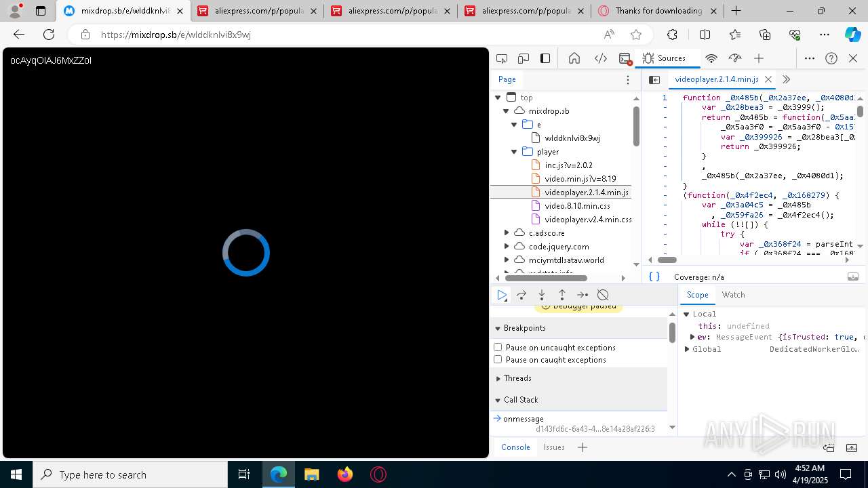Show more editor tabs chevron

tap(786, 79)
